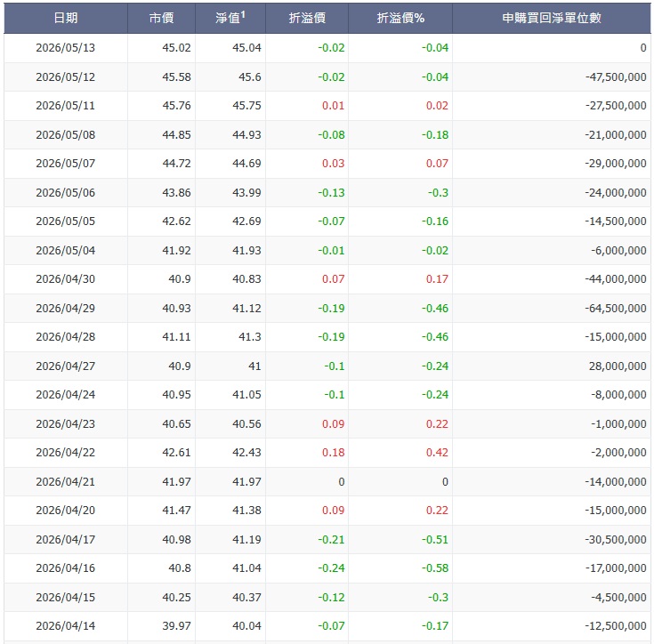Click market price 45.02
This screenshot has width=654, height=644.
tap(176, 48)
